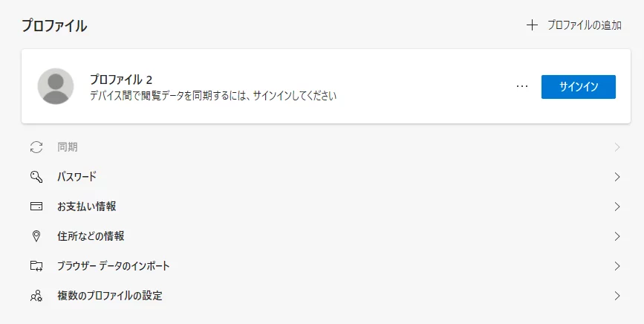The width and height of the screenshot is (644, 324).
Task: Expand the ブラウザー データのインポート chevron
Action: [x=617, y=266]
